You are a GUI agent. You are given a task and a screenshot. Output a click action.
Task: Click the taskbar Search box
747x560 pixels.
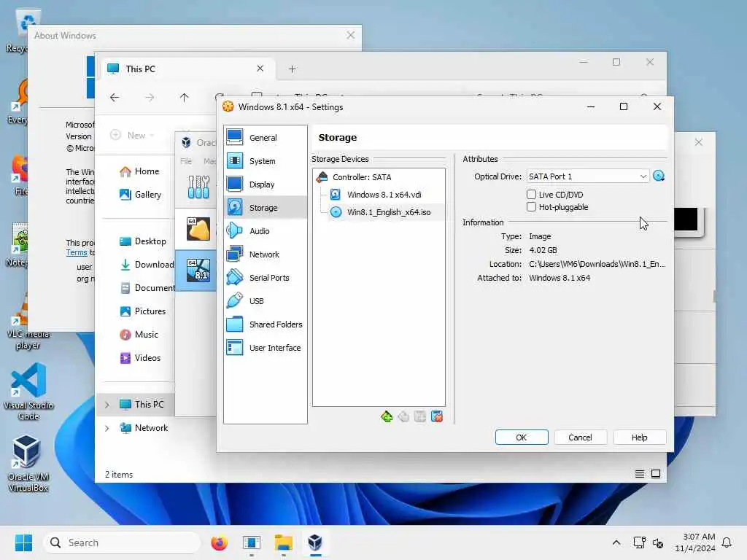click(122, 542)
